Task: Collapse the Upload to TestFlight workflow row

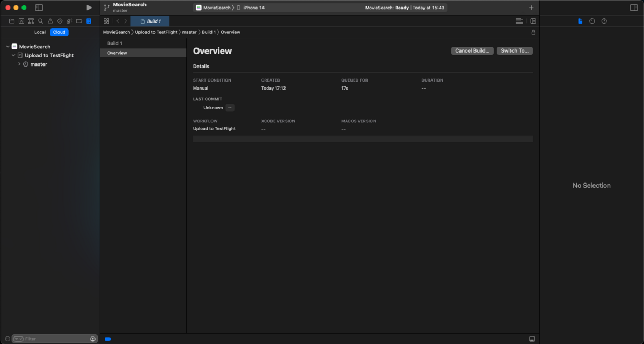Action: 13,55
